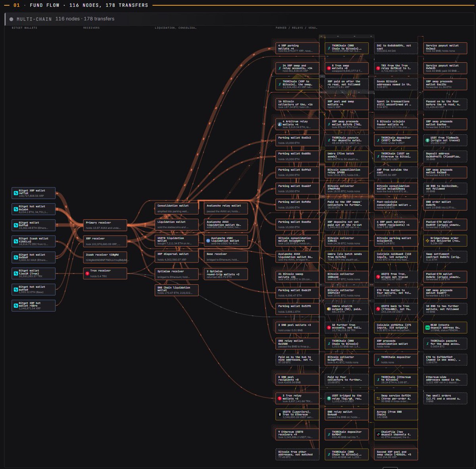Open Bitget hot wallet 0x97b9 node
The height and width of the screenshot is (469, 476).
33,289
